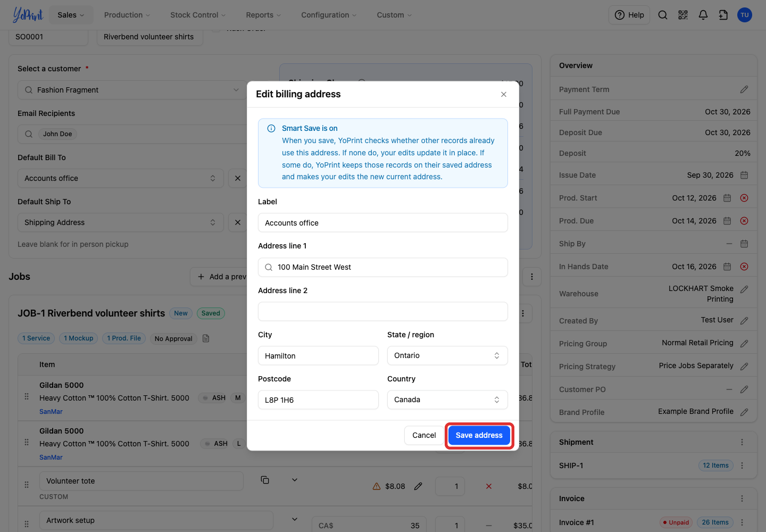Clear the Default Ship To selection
The width and height of the screenshot is (766, 532).
tap(238, 222)
